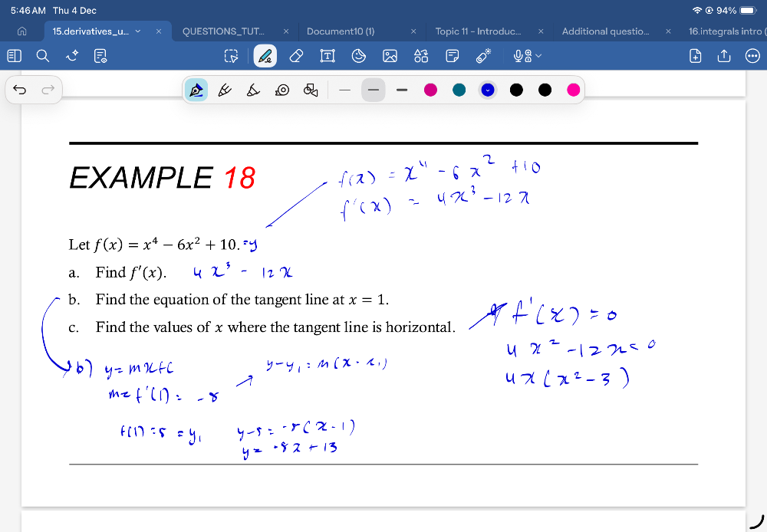Open the Text box tool
The height and width of the screenshot is (532, 767).
(x=325, y=55)
